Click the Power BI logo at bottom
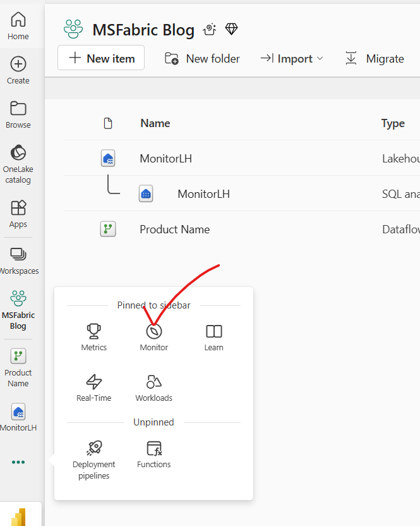This screenshot has height=526, width=420. tap(19, 517)
